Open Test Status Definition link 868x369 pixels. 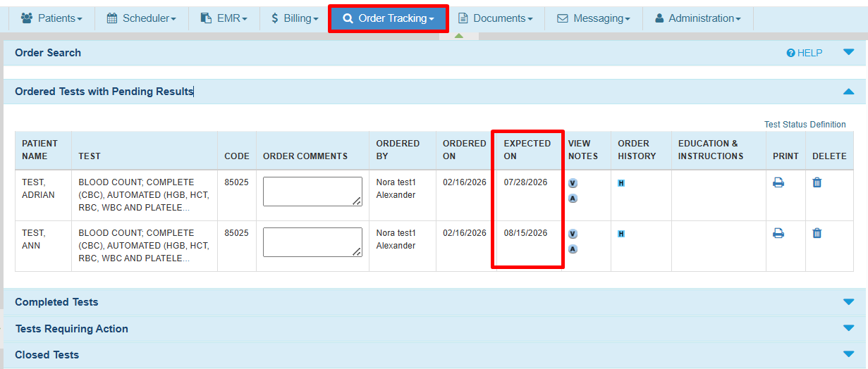[x=805, y=125]
